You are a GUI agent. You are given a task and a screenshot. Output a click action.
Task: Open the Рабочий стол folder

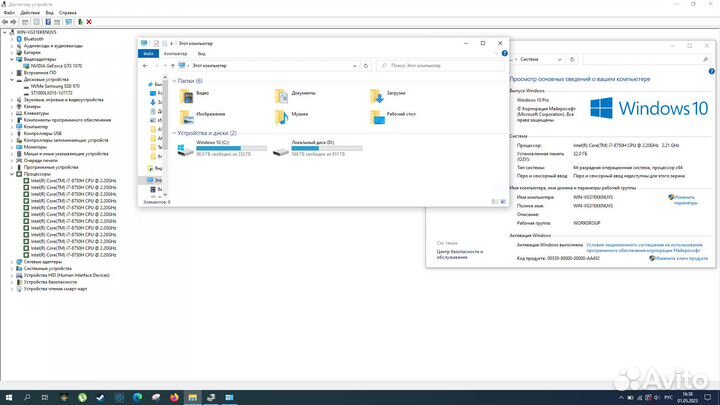[x=393, y=116]
